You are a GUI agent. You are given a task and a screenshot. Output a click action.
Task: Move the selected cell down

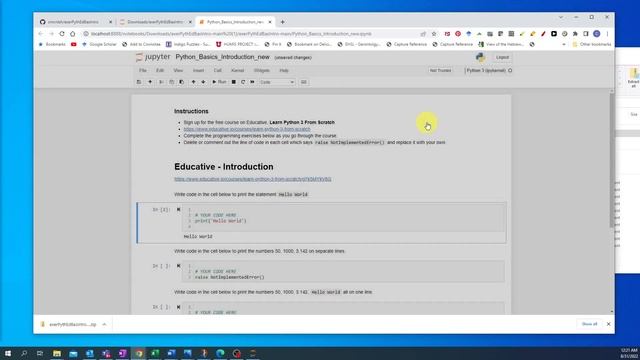point(203,82)
